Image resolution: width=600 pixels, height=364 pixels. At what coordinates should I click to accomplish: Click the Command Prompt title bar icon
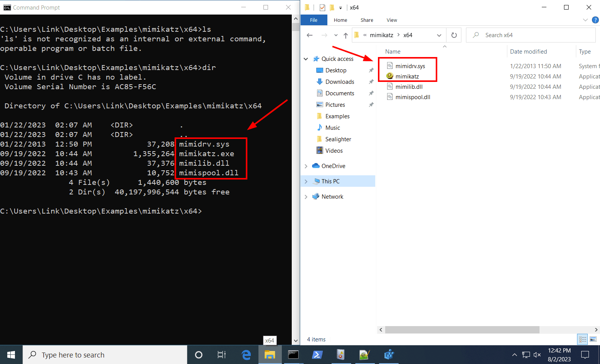coord(7,7)
